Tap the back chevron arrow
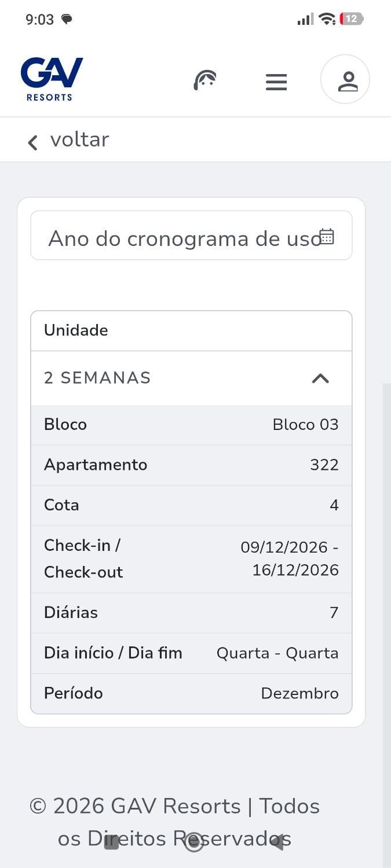Viewport: 391px width, 868px height. (x=33, y=142)
